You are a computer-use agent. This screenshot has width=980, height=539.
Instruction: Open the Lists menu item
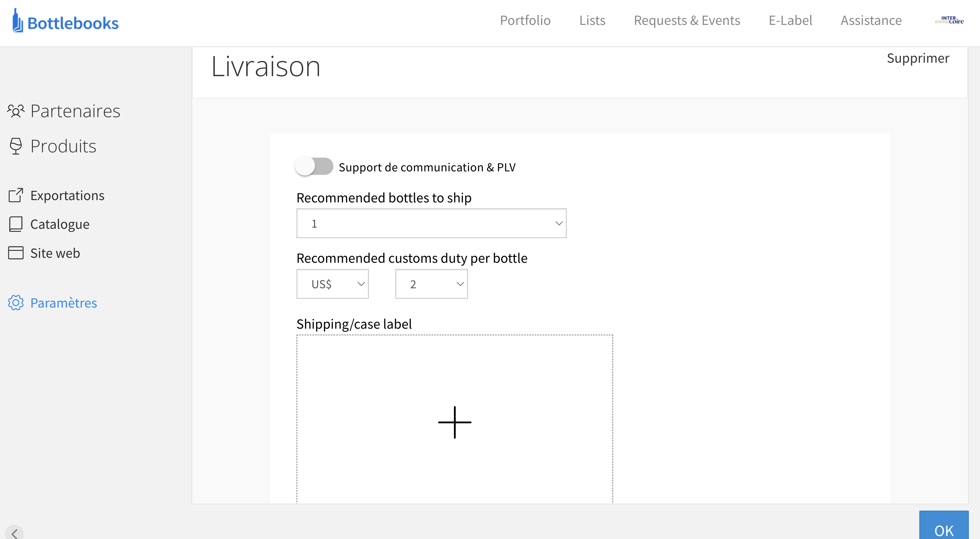click(592, 21)
